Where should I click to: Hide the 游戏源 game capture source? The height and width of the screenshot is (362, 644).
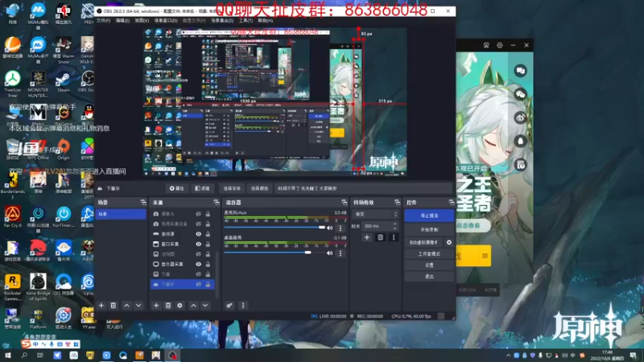(198, 234)
